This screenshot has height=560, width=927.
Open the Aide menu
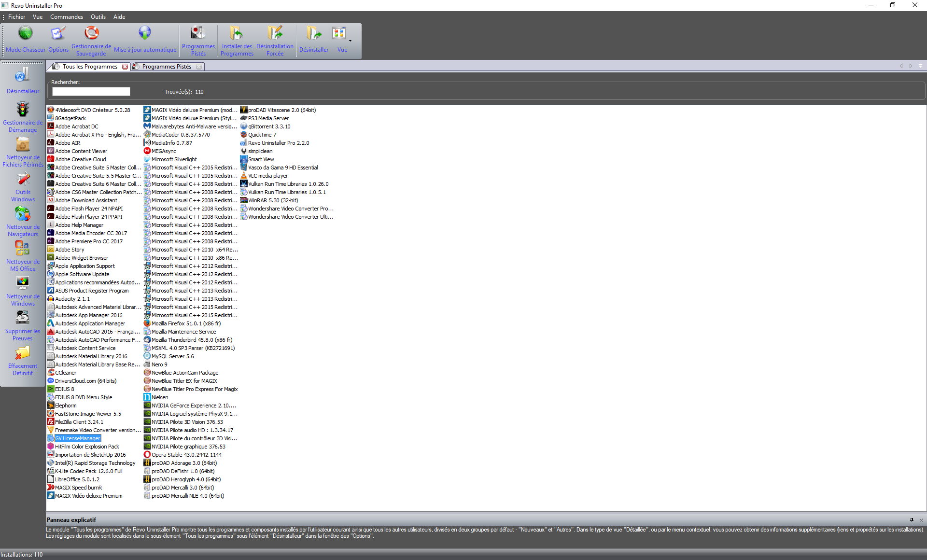(119, 17)
